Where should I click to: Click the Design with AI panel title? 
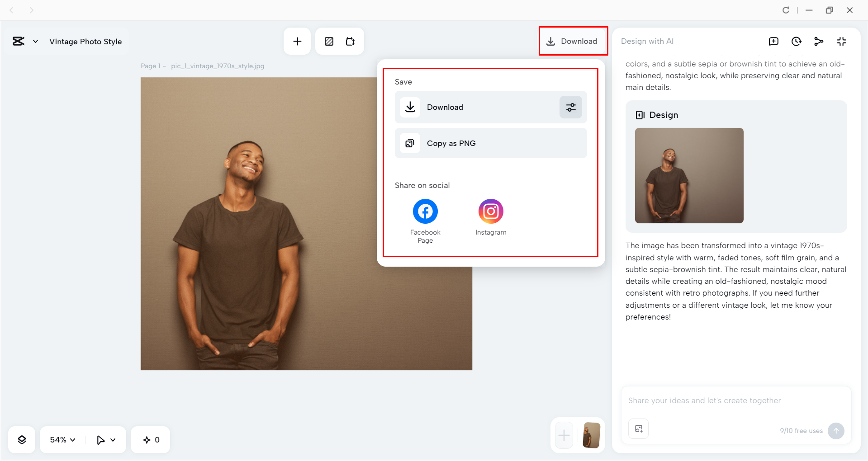647,41
